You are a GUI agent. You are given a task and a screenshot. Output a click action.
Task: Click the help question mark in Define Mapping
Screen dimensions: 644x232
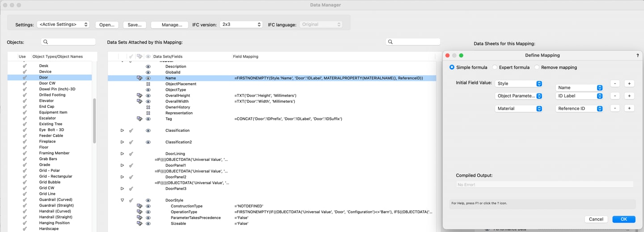point(637,55)
